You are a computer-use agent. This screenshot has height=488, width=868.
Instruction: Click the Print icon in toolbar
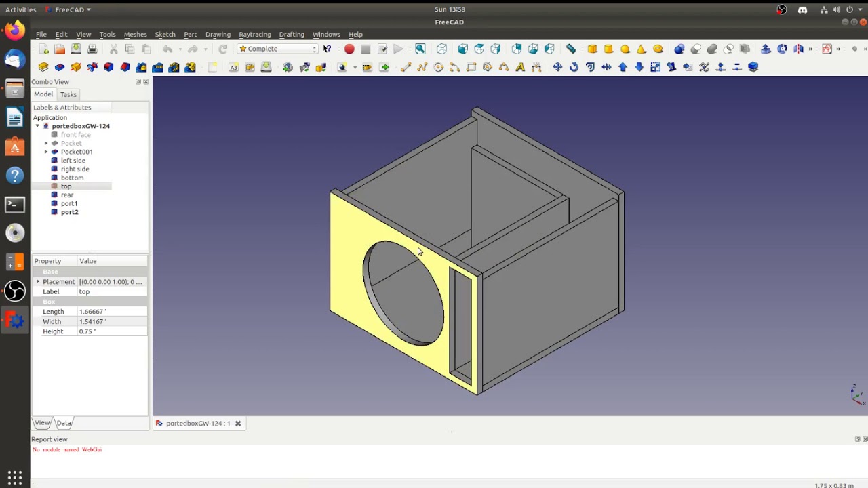(x=92, y=49)
